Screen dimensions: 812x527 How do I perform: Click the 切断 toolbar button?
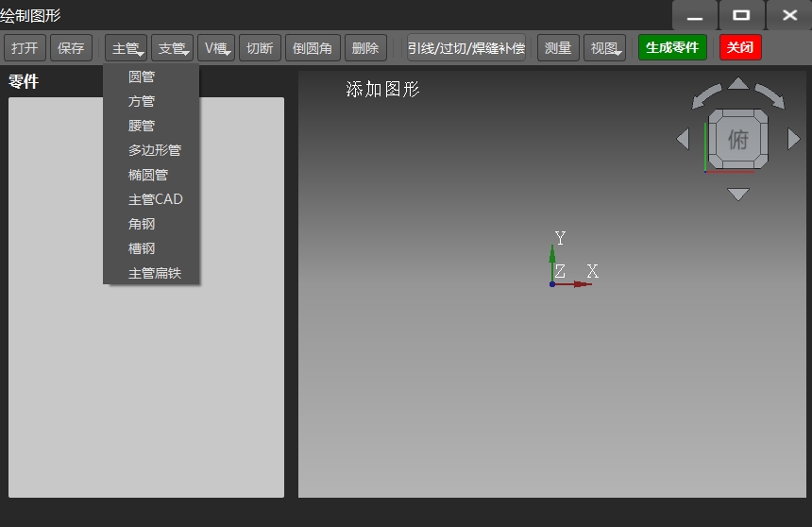(260, 48)
